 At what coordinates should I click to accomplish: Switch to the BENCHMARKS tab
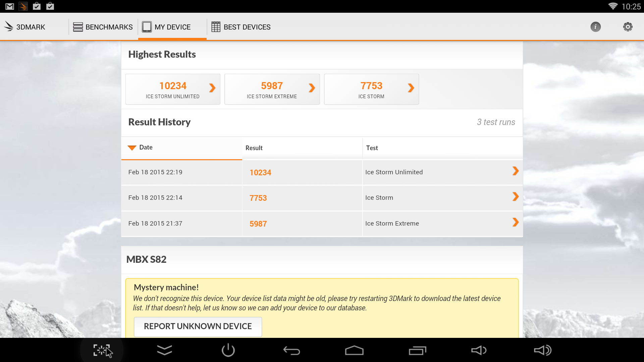103,27
